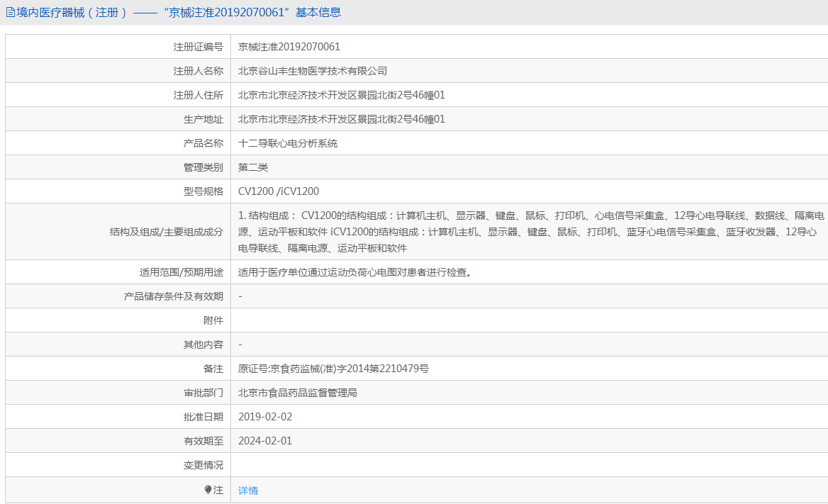Screen dimensions: 828x504
Task: Select management category value 第二类
Action: click(x=253, y=167)
